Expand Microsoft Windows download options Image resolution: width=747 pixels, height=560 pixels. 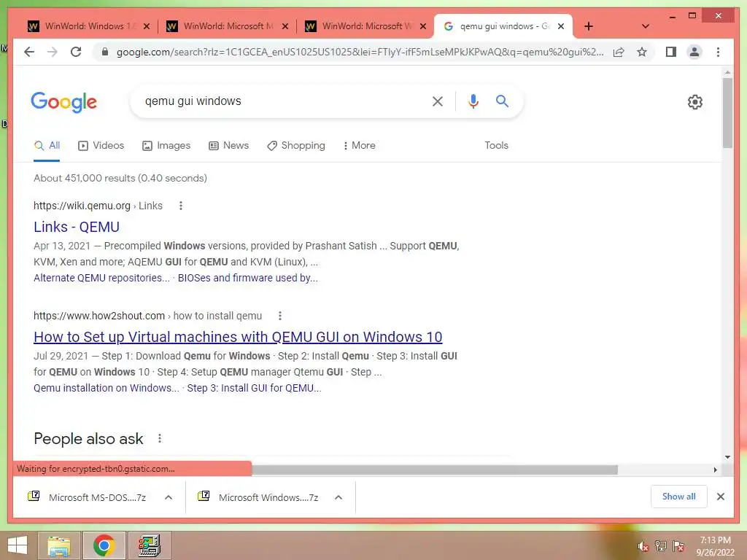coord(338,497)
